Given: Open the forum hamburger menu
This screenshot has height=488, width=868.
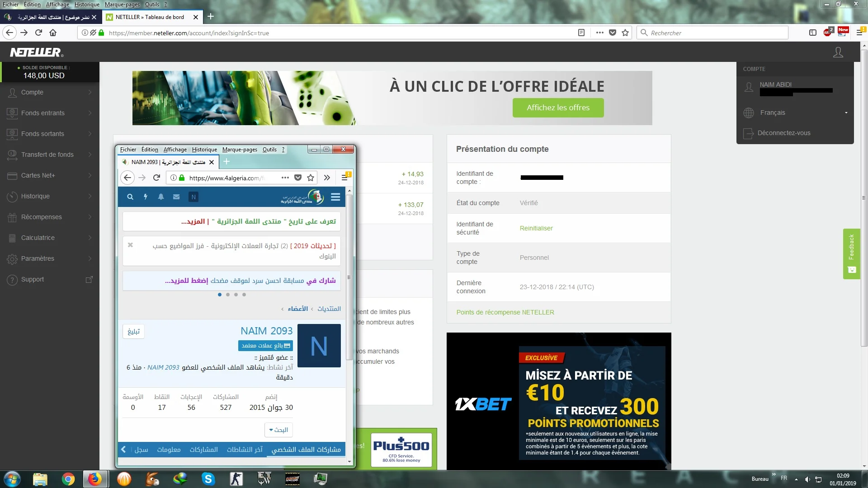Looking at the screenshot, I should (335, 197).
